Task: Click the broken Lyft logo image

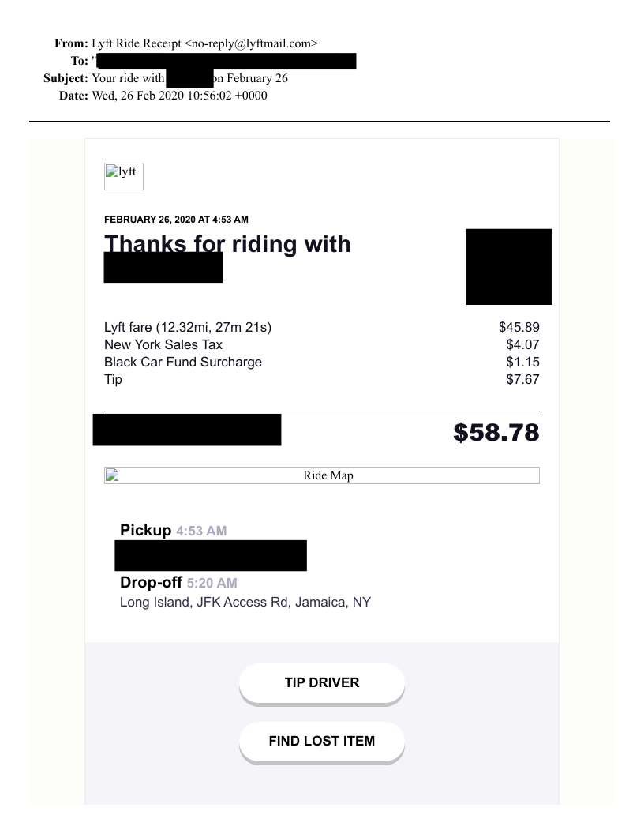Action: (x=124, y=175)
